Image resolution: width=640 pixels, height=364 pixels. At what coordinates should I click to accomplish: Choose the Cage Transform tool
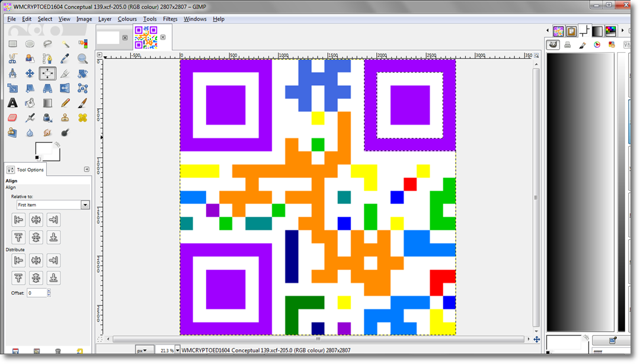click(83, 88)
